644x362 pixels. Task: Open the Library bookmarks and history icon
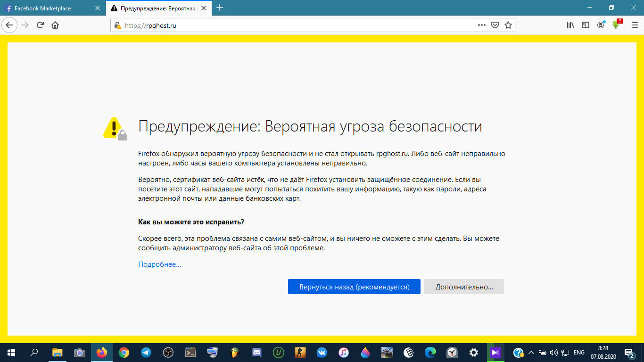pos(570,25)
